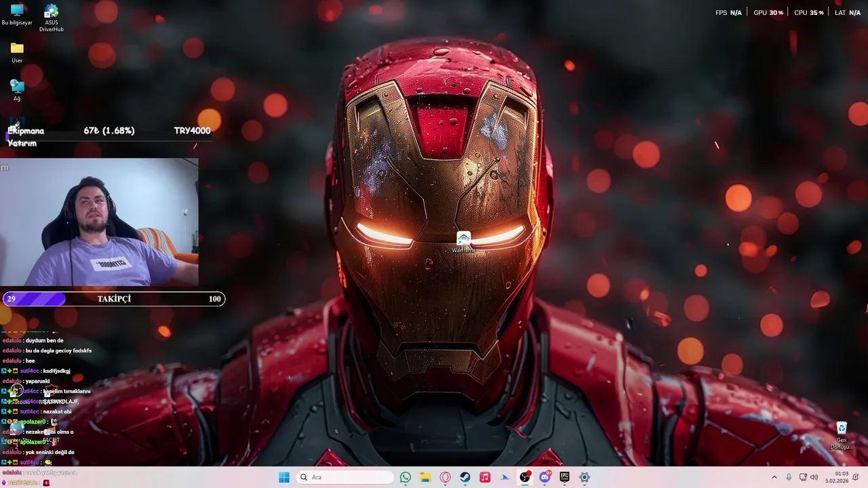Click the GPU 30% overlay readout
The height and width of the screenshot is (488, 868).
point(768,13)
